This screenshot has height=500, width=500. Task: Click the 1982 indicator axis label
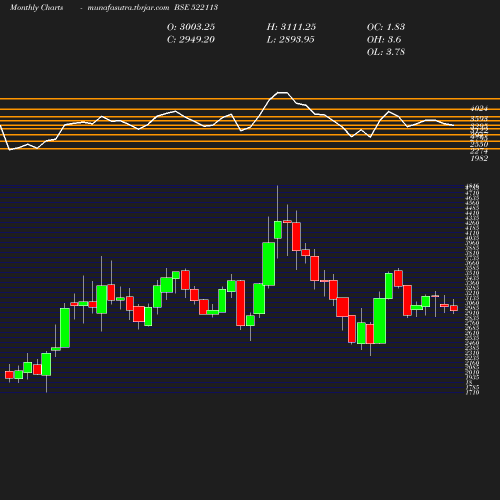pyautogui.click(x=479, y=158)
